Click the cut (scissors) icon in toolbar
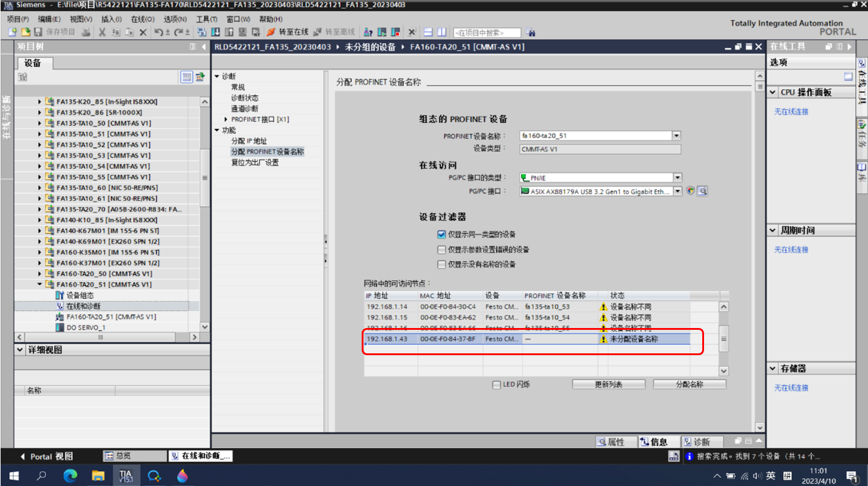 [102, 32]
